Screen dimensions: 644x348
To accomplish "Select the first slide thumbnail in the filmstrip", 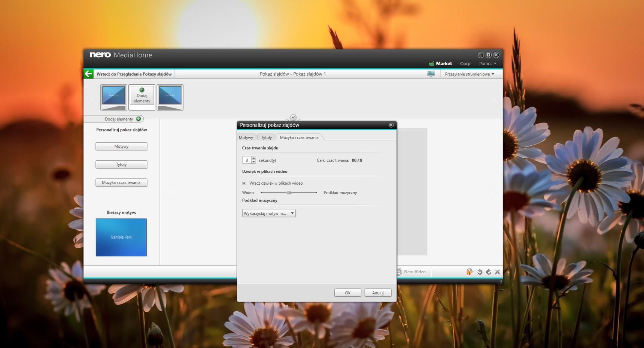I will 114,97.
